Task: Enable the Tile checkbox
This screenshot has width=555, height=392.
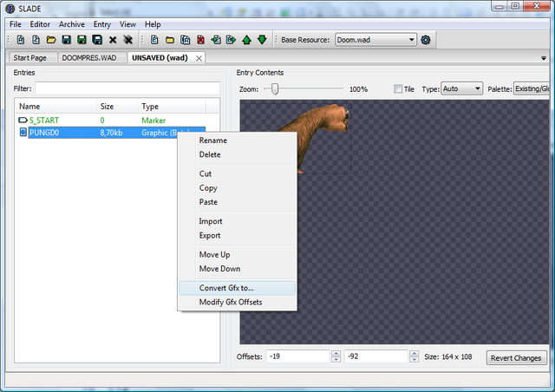Action: click(398, 88)
